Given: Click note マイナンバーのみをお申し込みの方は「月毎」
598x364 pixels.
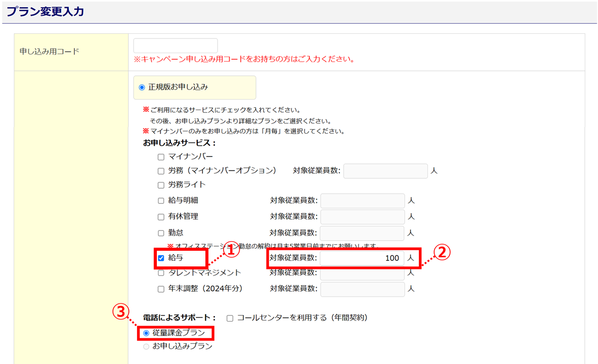Looking at the screenshot, I should coord(244,131).
